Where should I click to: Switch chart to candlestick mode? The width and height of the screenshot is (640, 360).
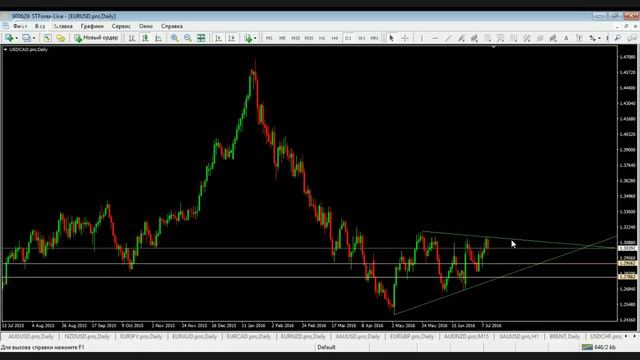[x=145, y=38]
